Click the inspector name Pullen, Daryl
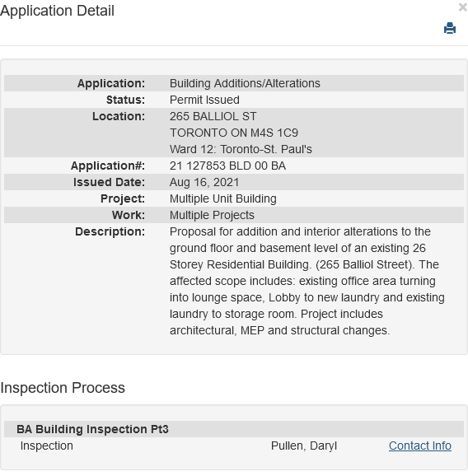468x476 pixels. click(304, 446)
